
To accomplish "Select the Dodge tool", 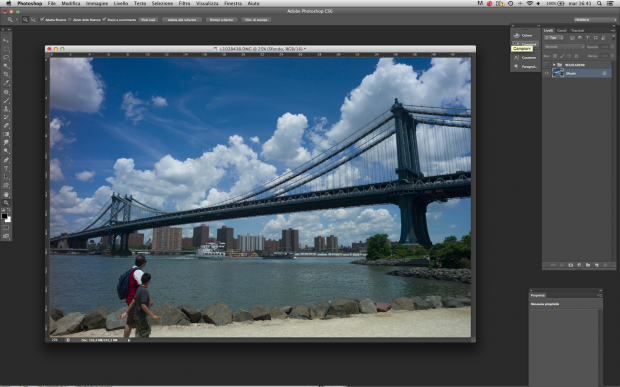I will [x=6, y=151].
